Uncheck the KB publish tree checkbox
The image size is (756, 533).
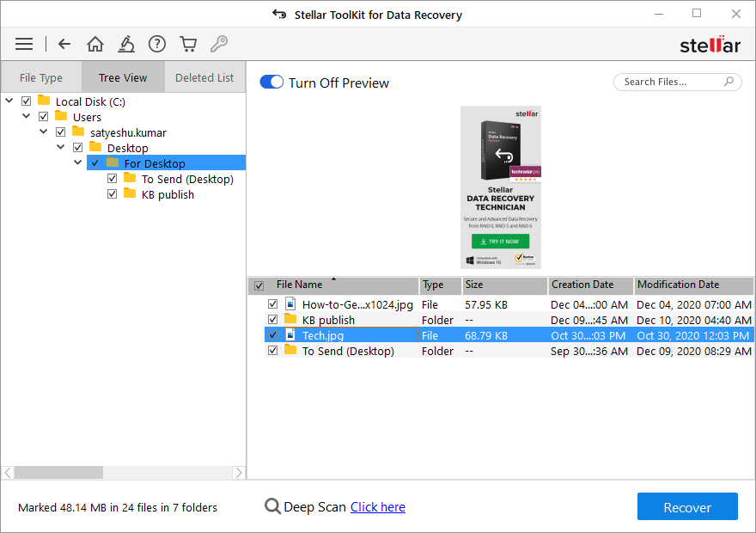(x=113, y=194)
